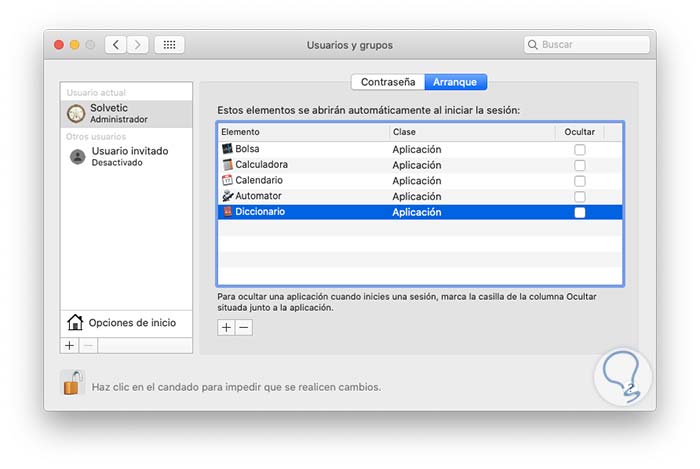Click the Calculadora app icon

[x=227, y=165]
